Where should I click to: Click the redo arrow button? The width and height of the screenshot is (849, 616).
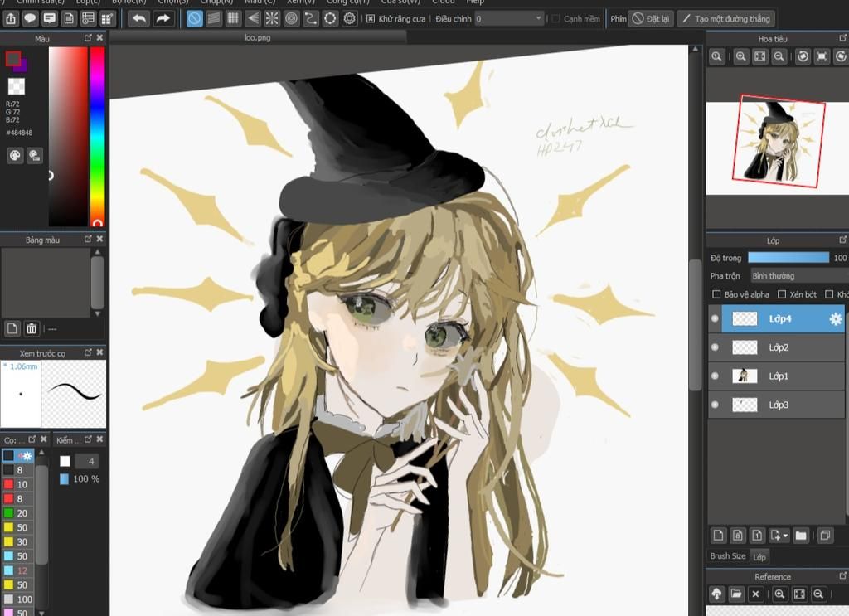pyautogui.click(x=163, y=18)
